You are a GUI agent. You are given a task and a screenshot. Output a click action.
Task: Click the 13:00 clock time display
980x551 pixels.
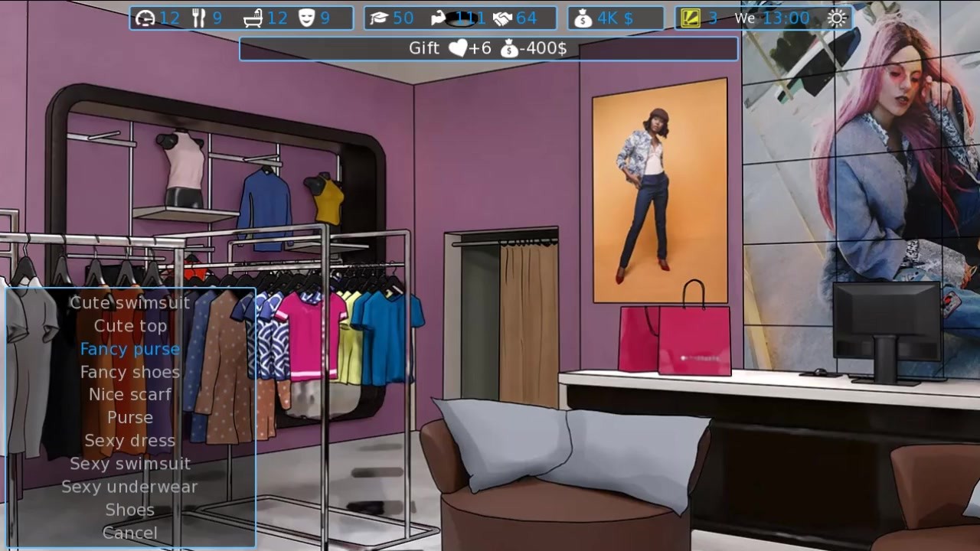point(786,18)
